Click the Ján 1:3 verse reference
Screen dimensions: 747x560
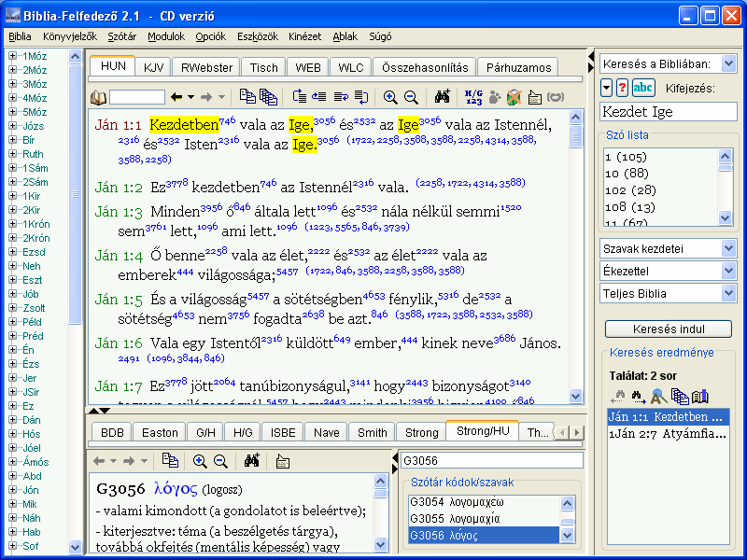pyautogui.click(x=119, y=212)
